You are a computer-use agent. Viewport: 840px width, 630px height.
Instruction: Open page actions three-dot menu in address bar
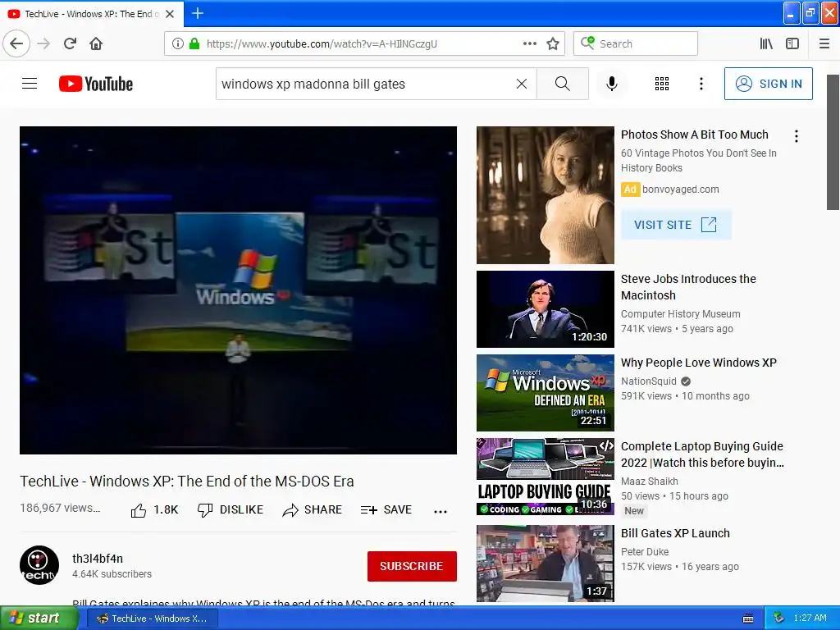click(529, 44)
